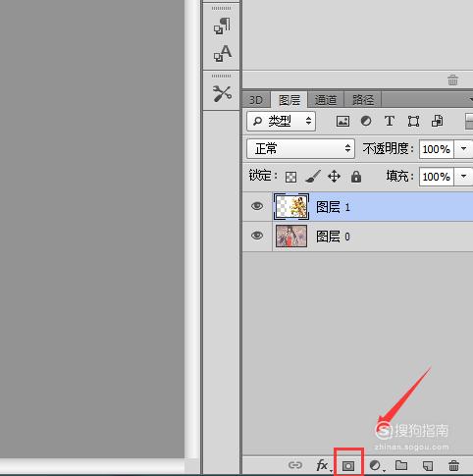Select the 图层 1 thumbnail
Image resolution: width=473 pixels, height=476 pixels.
coord(291,206)
